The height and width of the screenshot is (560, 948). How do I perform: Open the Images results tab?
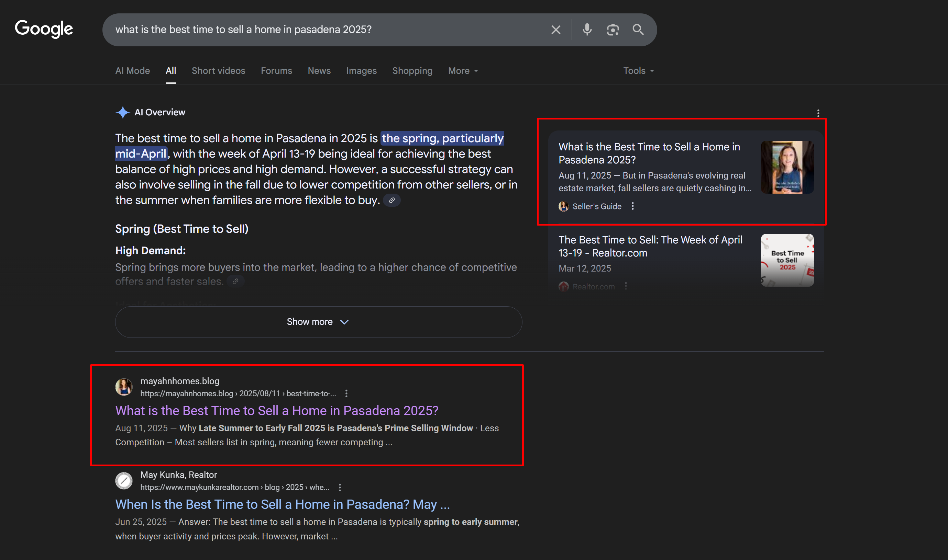[361, 71]
